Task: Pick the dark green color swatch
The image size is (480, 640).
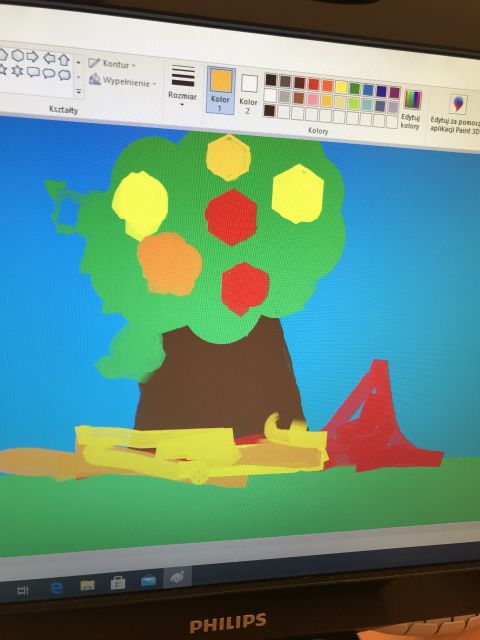Action: point(355,88)
